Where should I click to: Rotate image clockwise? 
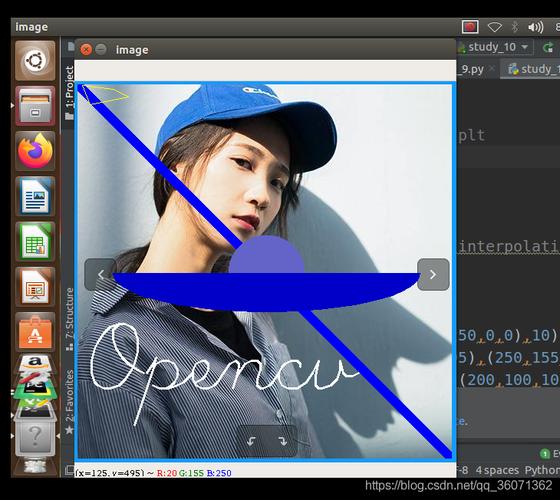click(283, 441)
